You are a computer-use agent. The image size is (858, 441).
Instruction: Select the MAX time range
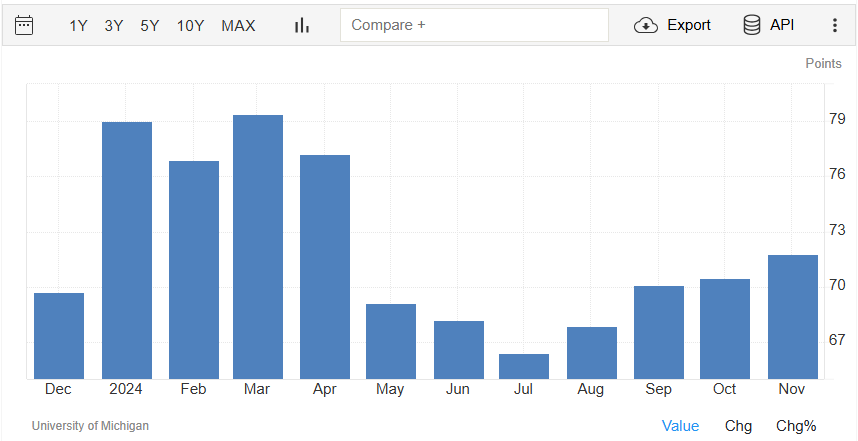pos(238,26)
